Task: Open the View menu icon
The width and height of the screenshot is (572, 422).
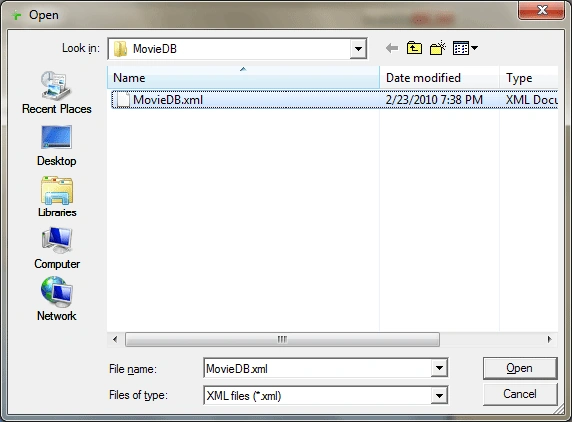Action: pyautogui.click(x=461, y=48)
